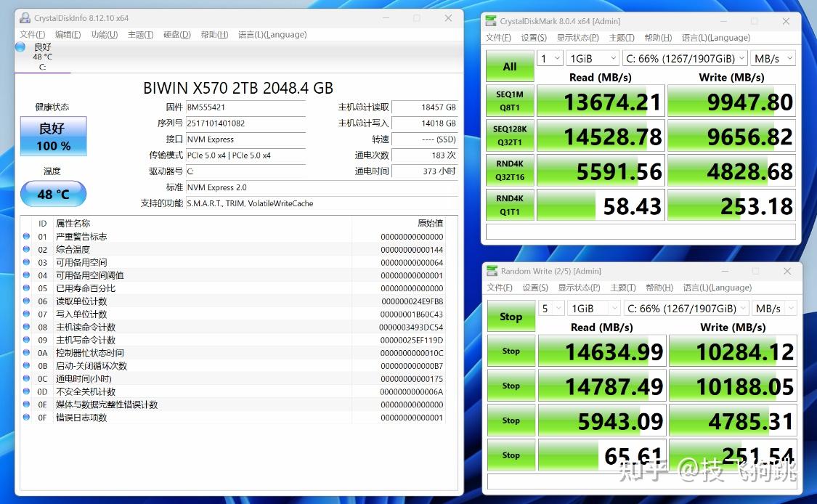The image size is (817, 504).
Task: Open 显示状态(P) menu in CrystalDiskMark window
Action: point(578,38)
